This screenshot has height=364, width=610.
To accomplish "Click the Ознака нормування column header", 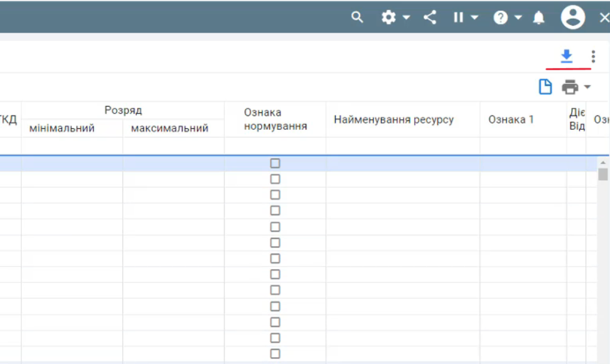I will click(275, 119).
